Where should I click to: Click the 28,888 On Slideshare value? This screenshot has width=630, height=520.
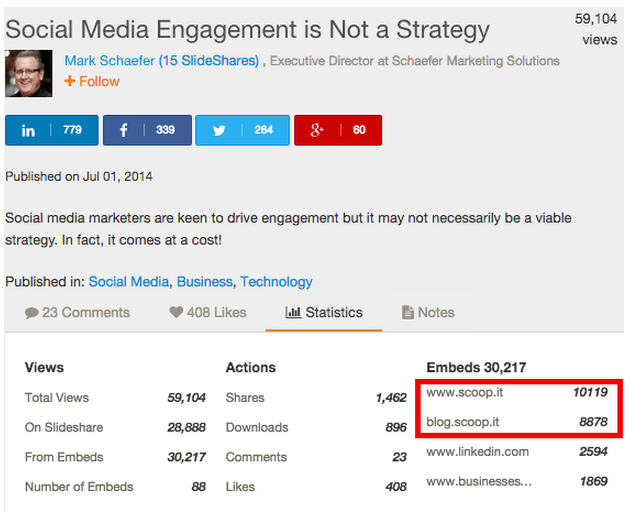click(186, 427)
